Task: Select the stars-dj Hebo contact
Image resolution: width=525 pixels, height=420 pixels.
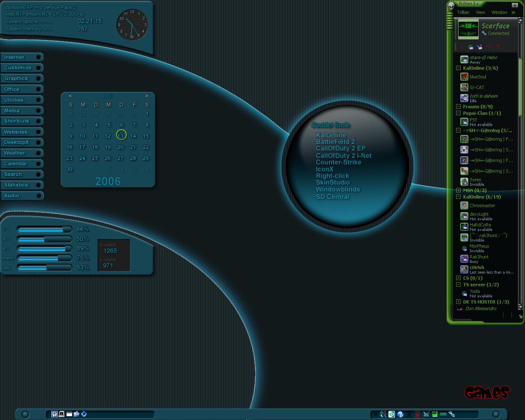Action: 483,57
